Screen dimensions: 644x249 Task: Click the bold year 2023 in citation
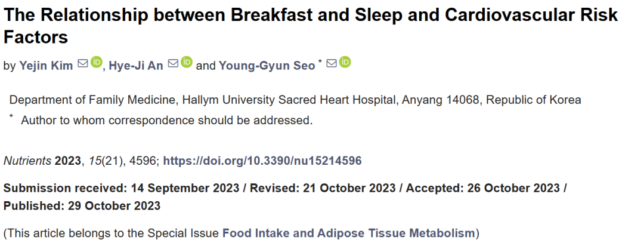tap(68, 161)
